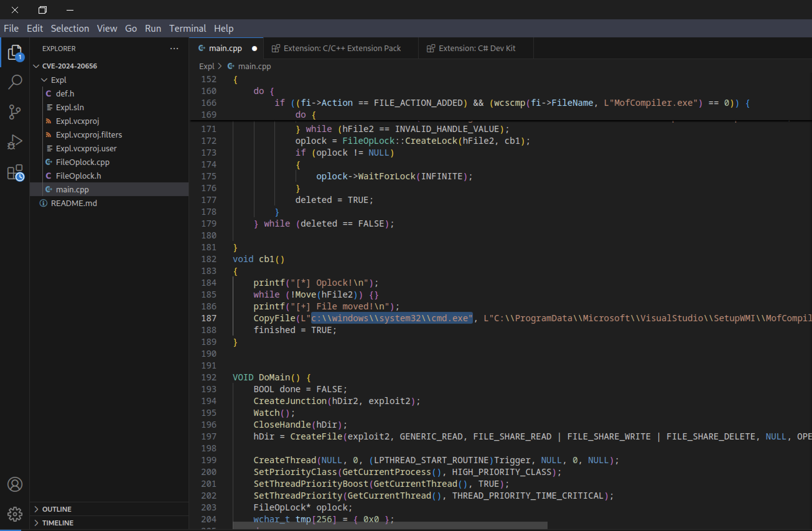Click the Expl breadcrumb segment
This screenshot has width=812, height=531.
tap(206, 66)
